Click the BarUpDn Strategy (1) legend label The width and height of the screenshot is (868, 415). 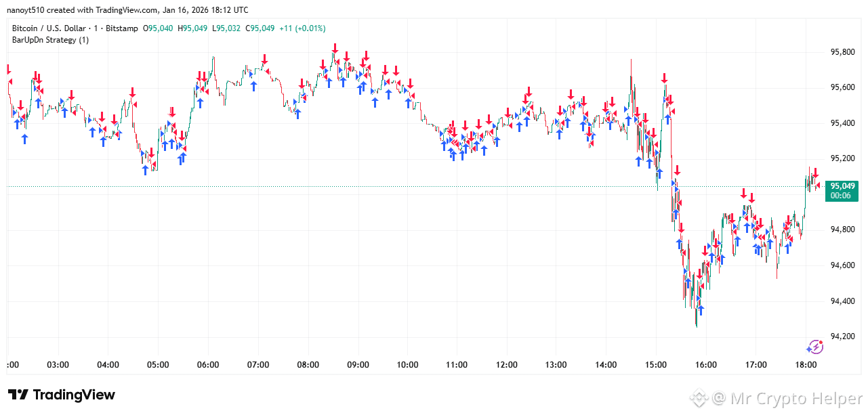pos(50,40)
